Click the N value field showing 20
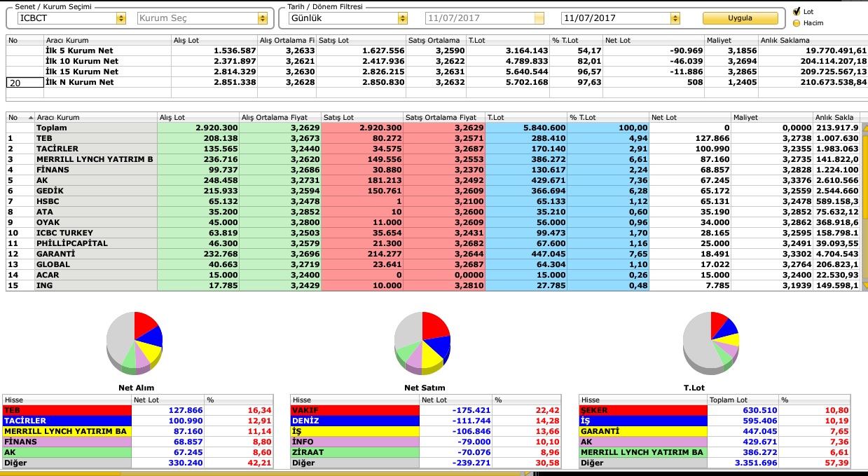 25,83
